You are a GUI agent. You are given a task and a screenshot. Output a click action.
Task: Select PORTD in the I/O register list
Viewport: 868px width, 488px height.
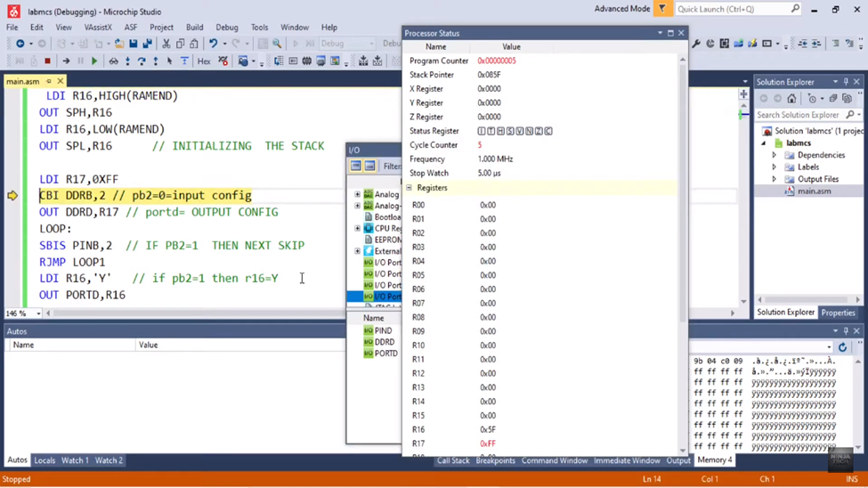(x=385, y=354)
